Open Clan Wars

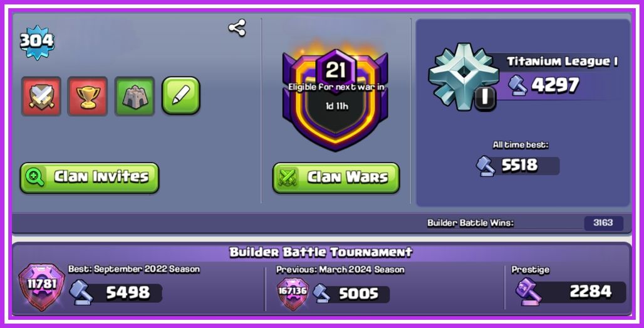pyautogui.click(x=336, y=177)
